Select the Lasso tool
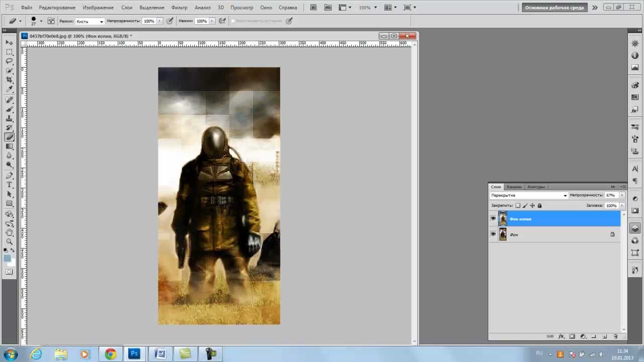644x362 pixels. (9, 61)
